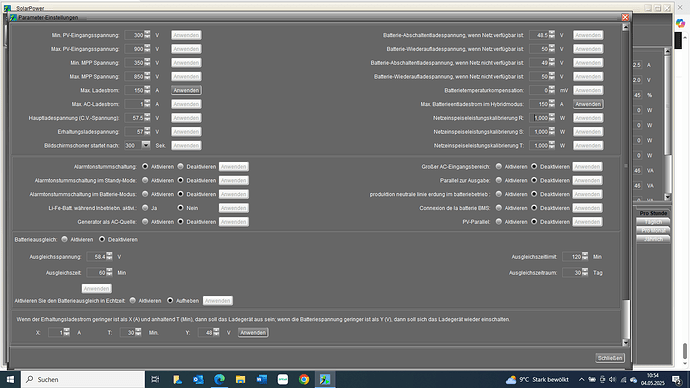Open Task View on the taskbar
The height and width of the screenshot is (388, 690).
click(x=155, y=379)
